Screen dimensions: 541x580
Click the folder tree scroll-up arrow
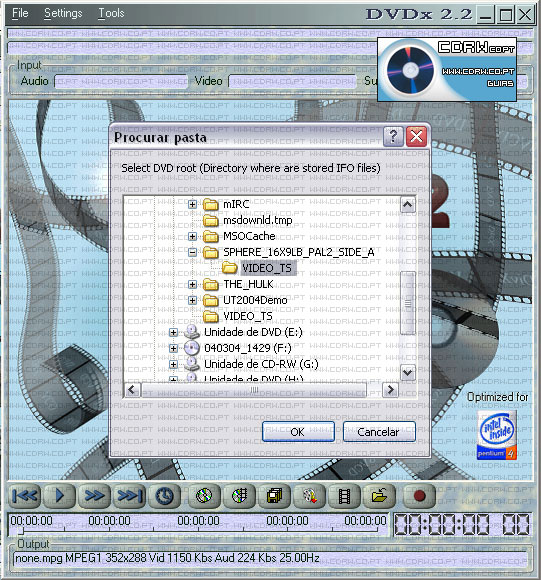pyautogui.click(x=408, y=205)
